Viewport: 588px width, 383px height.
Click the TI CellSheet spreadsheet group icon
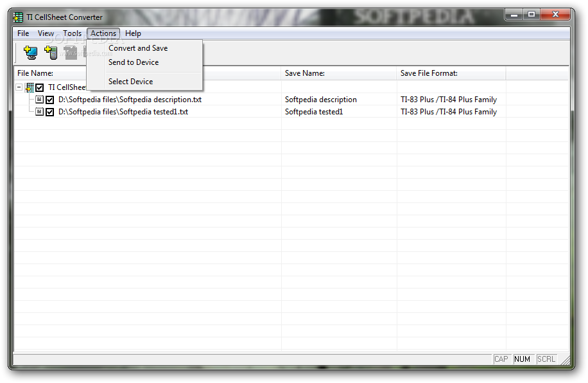[x=30, y=87]
